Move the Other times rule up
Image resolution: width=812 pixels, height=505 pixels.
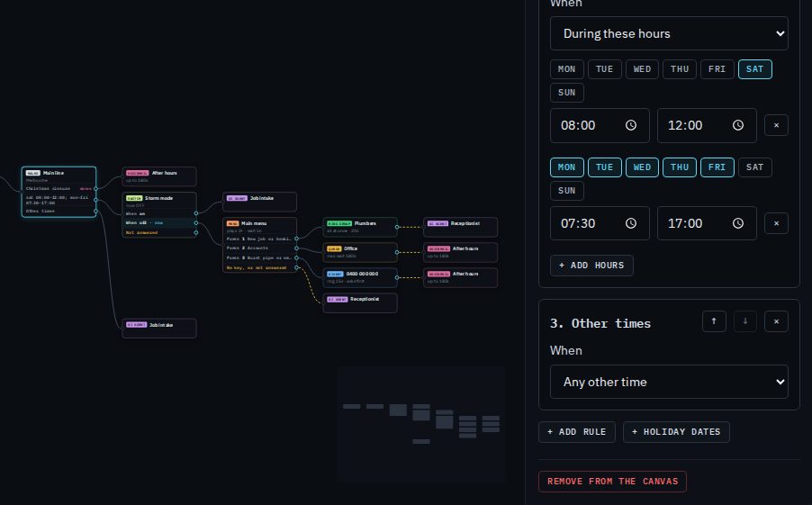pos(714,321)
